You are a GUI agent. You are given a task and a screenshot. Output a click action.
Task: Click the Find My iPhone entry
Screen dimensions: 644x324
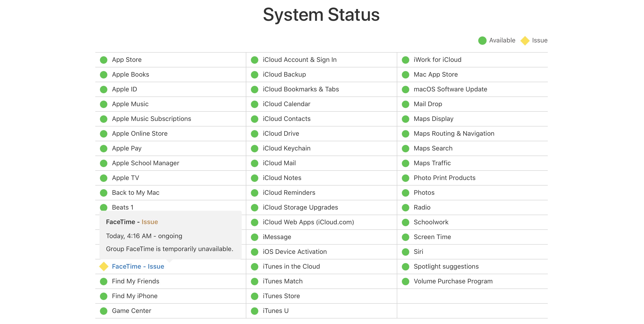pos(135,296)
